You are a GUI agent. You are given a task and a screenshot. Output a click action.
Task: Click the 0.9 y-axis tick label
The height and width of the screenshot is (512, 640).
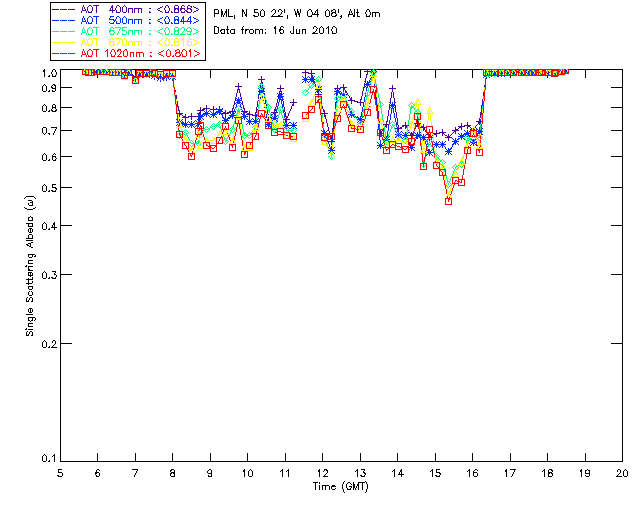(49, 88)
